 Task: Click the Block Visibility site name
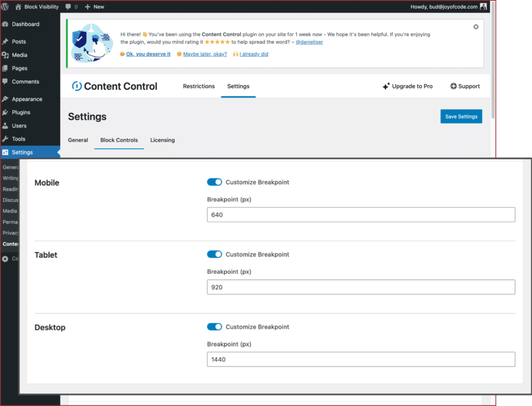click(42, 7)
